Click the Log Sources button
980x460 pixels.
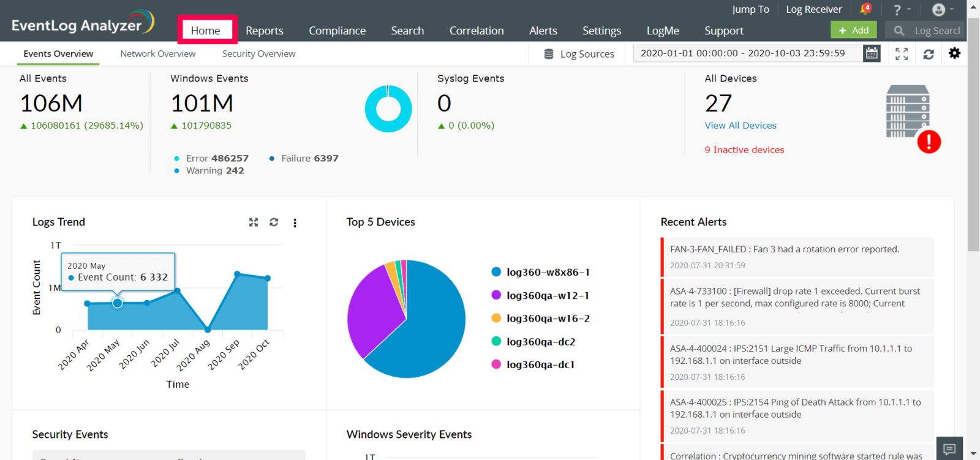tap(579, 54)
